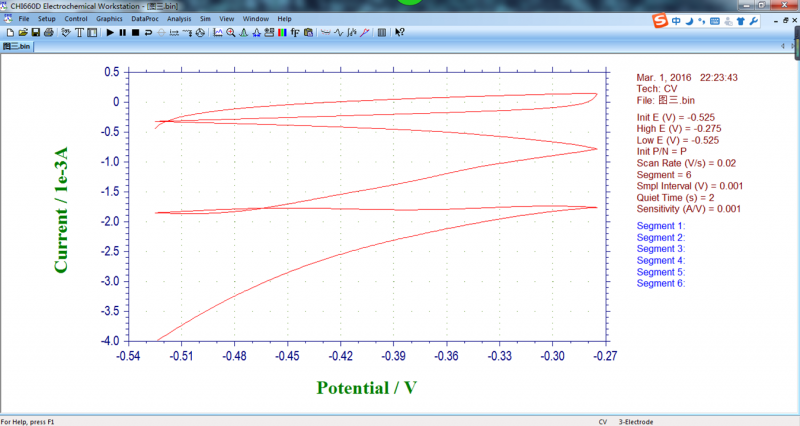Click the left tab scroll arrow
This screenshot has width=800, height=426.
(783, 46)
